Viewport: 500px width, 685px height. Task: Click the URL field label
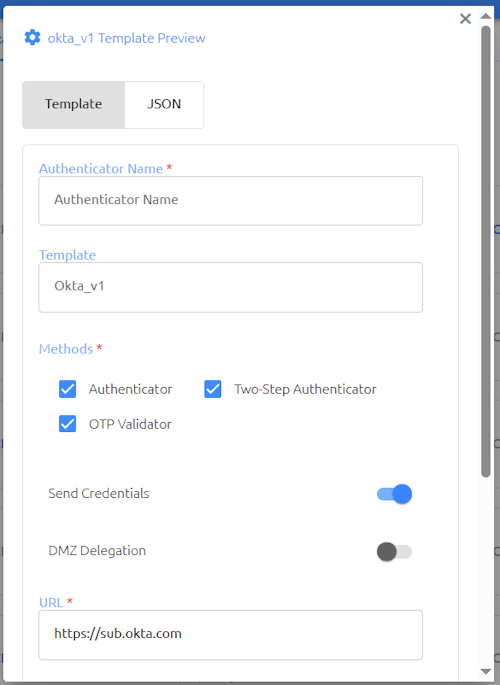coord(51,603)
